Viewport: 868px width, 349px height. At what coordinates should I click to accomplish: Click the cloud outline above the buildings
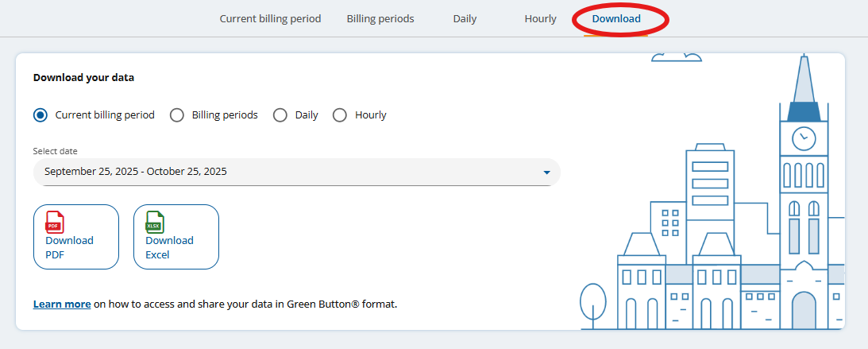(677, 56)
